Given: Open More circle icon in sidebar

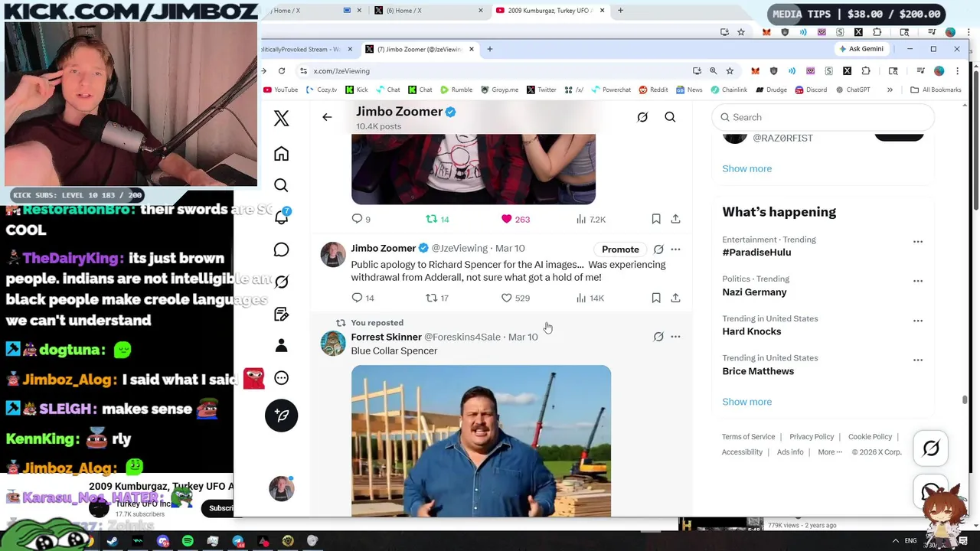Looking at the screenshot, I should (x=281, y=377).
